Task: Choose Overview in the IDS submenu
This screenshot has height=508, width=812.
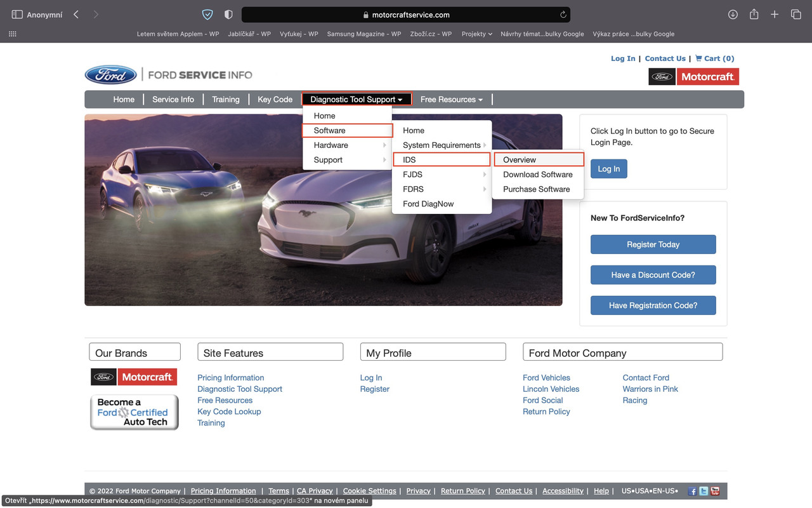Action: tap(539, 160)
